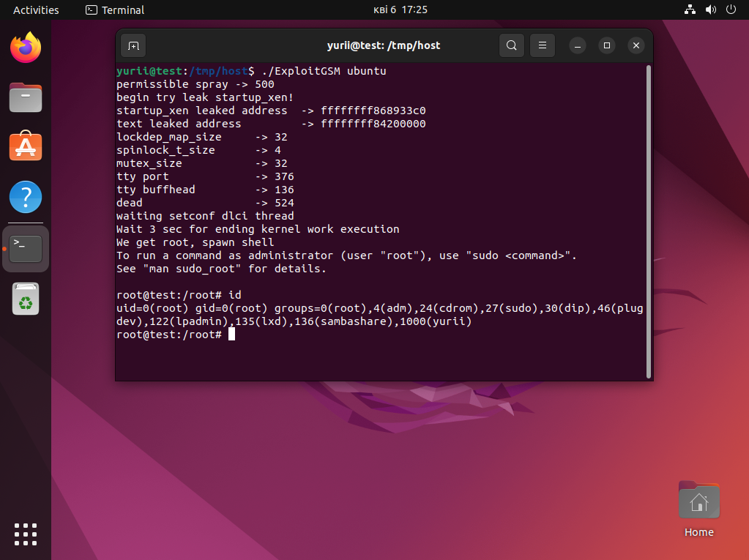
Task: Click the ./ExploitGSM ubuntu command text
Action: tap(324, 71)
